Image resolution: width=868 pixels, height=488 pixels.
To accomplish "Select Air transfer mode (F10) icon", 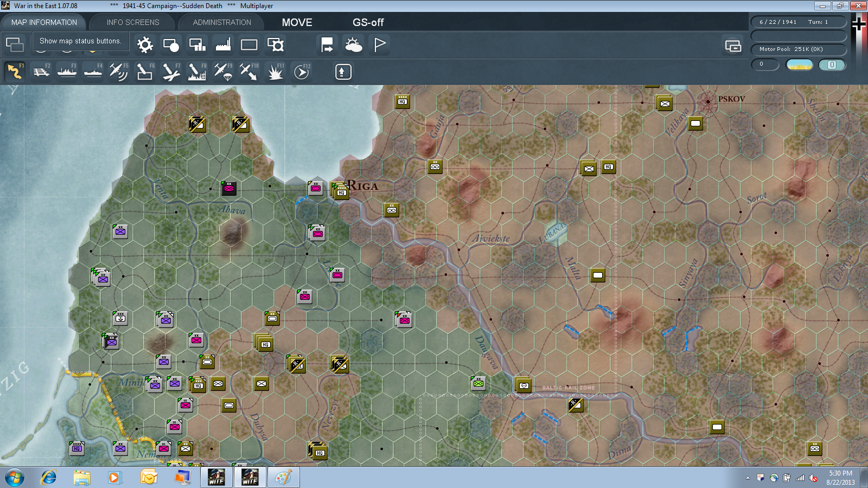I will [249, 72].
